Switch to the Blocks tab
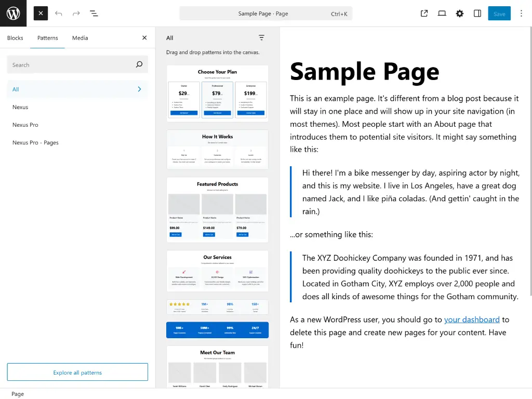The width and height of the screenshot is (532, 399). pyautogui.click(x=15, y=38)
